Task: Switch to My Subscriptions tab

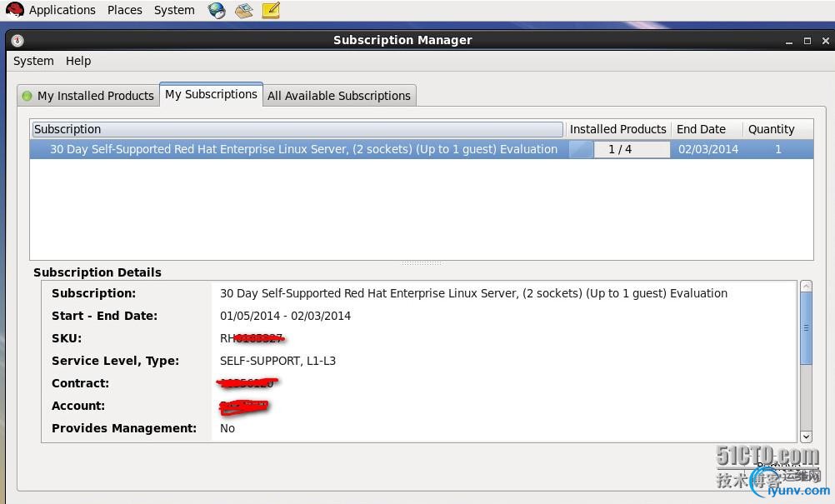Action: [211, 94]
